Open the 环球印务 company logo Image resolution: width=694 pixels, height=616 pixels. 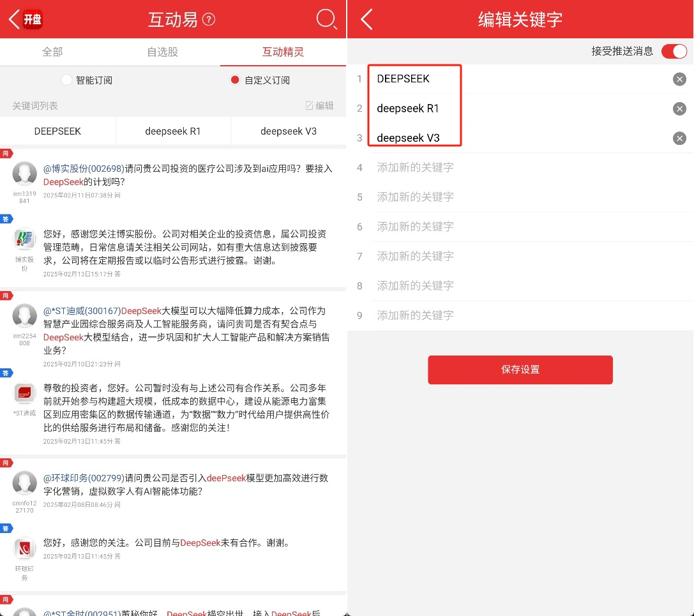[24, 548]
